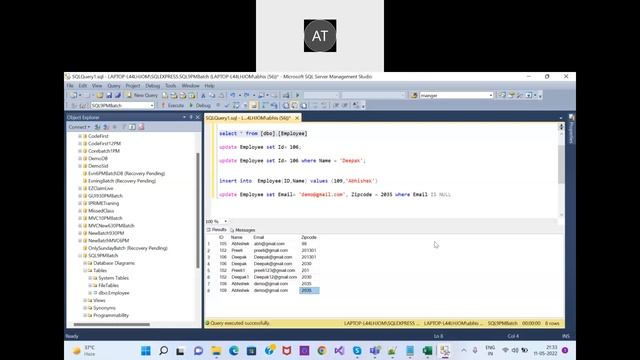Open the View menu
Screen dimensions: 640x360
(x=97, y=86)
